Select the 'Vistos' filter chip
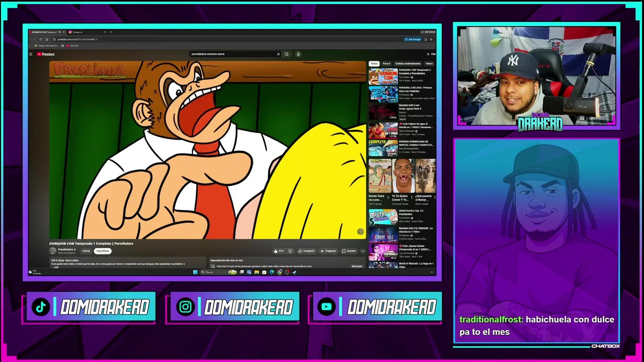 click(429, 64)
